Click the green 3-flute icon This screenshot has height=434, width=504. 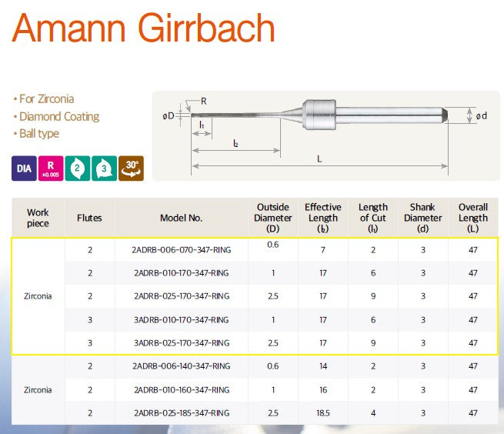pos(104,168)
